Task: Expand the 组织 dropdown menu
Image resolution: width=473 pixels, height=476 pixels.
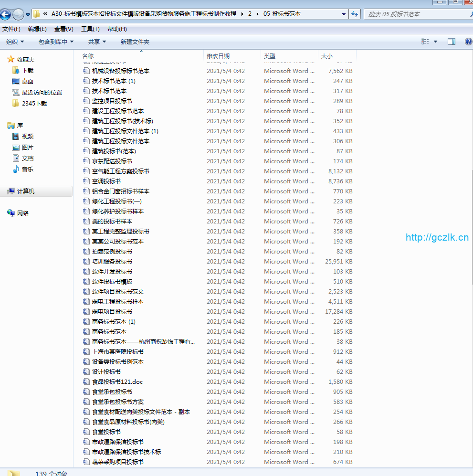Action: click(15, 42)
